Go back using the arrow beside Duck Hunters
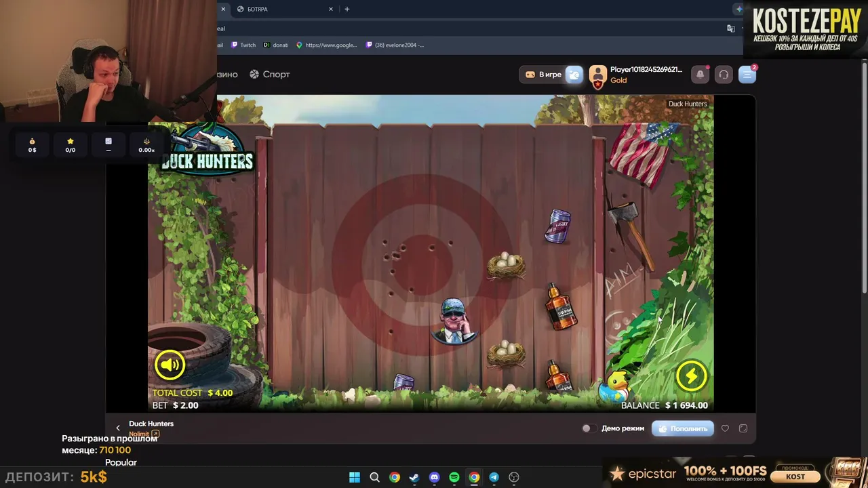Screen dimensions: 868x488 [117, 428]
